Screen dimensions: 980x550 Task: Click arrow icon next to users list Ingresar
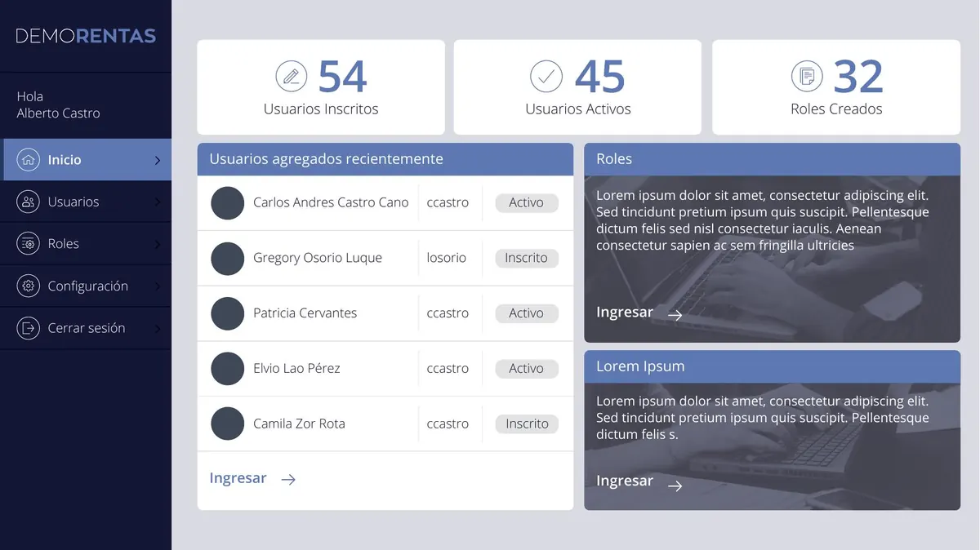click(288, 480)
